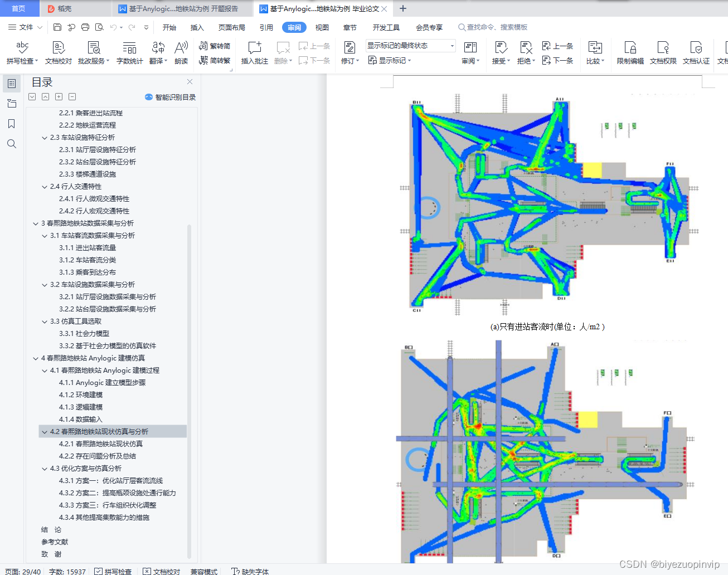Collapse section 4.3 优化方案与仿真分析

pos(45,469)
